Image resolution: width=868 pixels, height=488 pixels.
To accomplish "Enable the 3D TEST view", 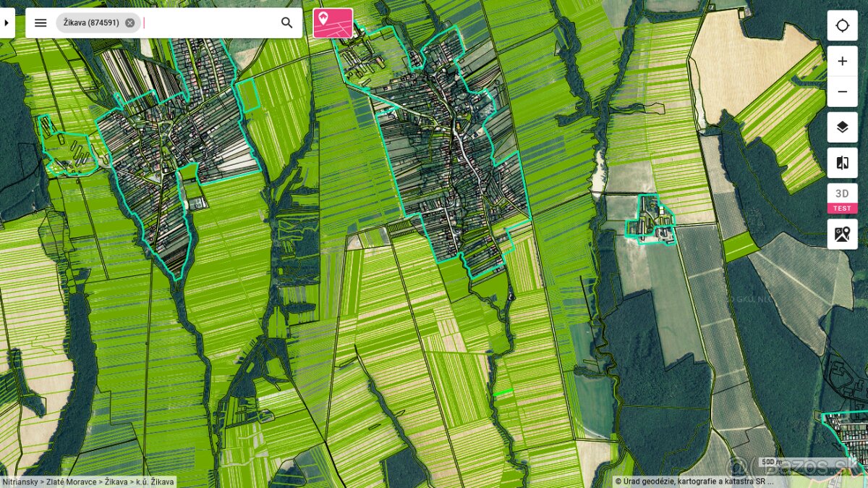I will click(x=843, y=198).
